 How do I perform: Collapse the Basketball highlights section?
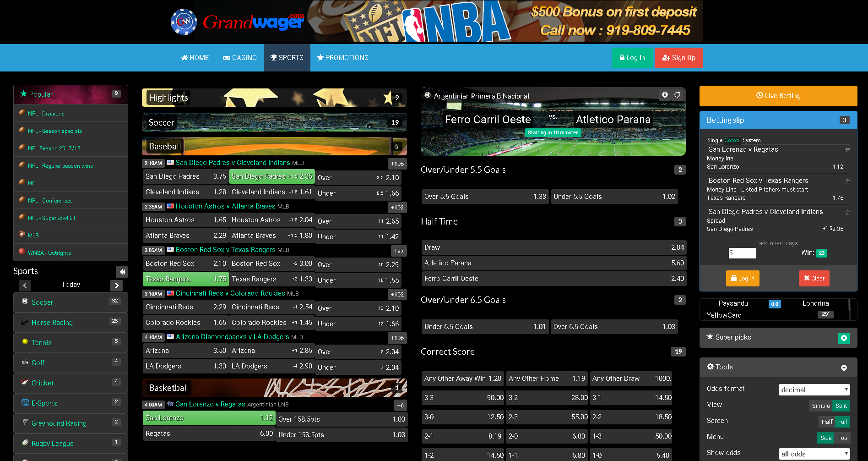(x=274, y=388)
